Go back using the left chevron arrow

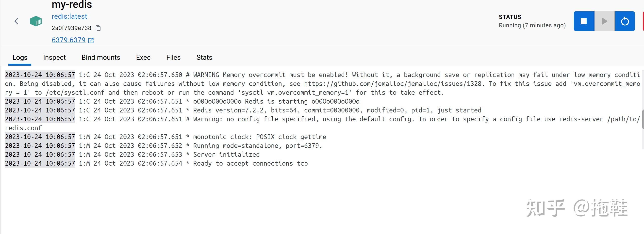pos(17,21)
